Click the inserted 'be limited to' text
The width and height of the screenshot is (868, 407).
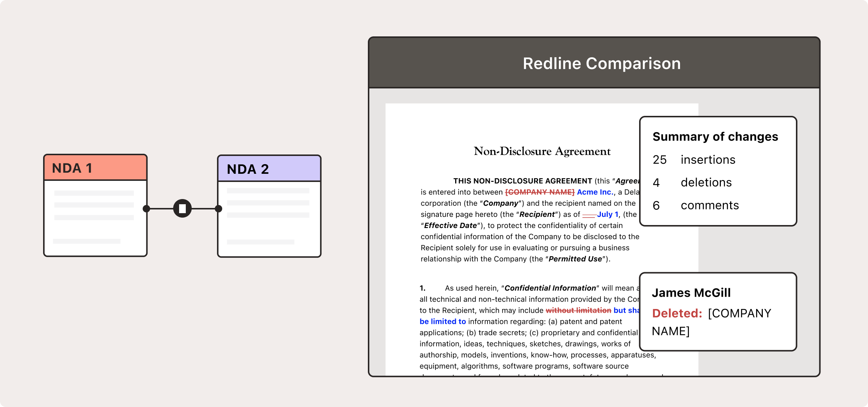(443, 322)
